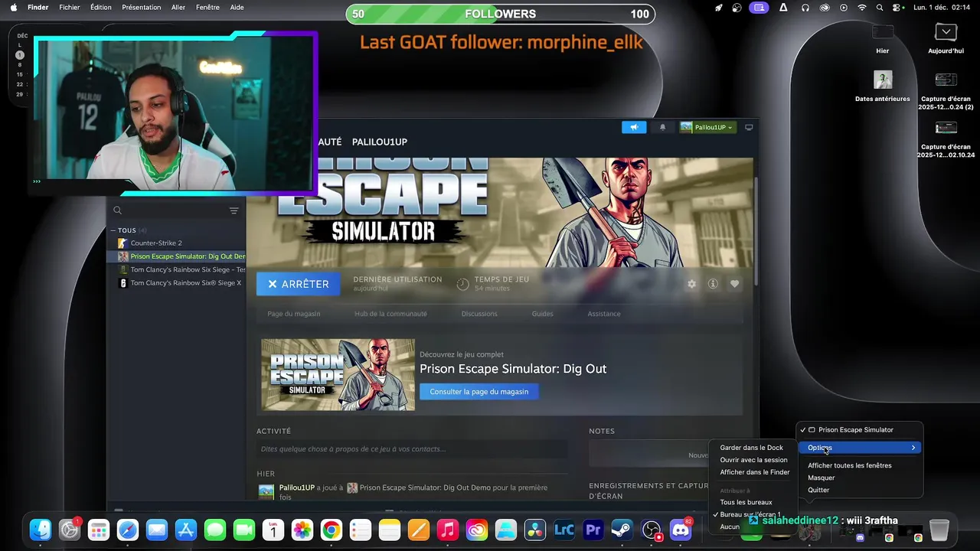Open Notes from the Dock
Screen dimensions: 980x551
point(390,530)
